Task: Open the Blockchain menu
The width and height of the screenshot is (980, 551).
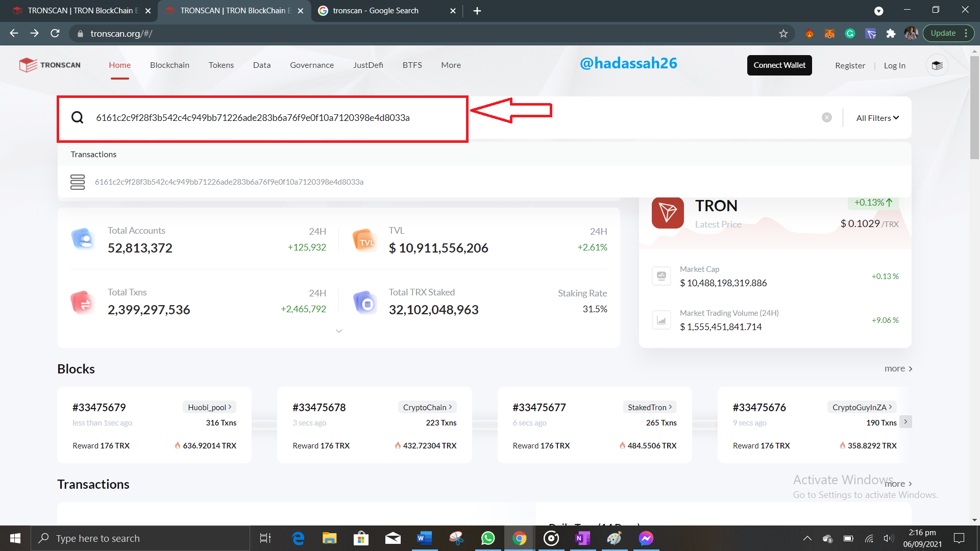Action: coord(169,65)
